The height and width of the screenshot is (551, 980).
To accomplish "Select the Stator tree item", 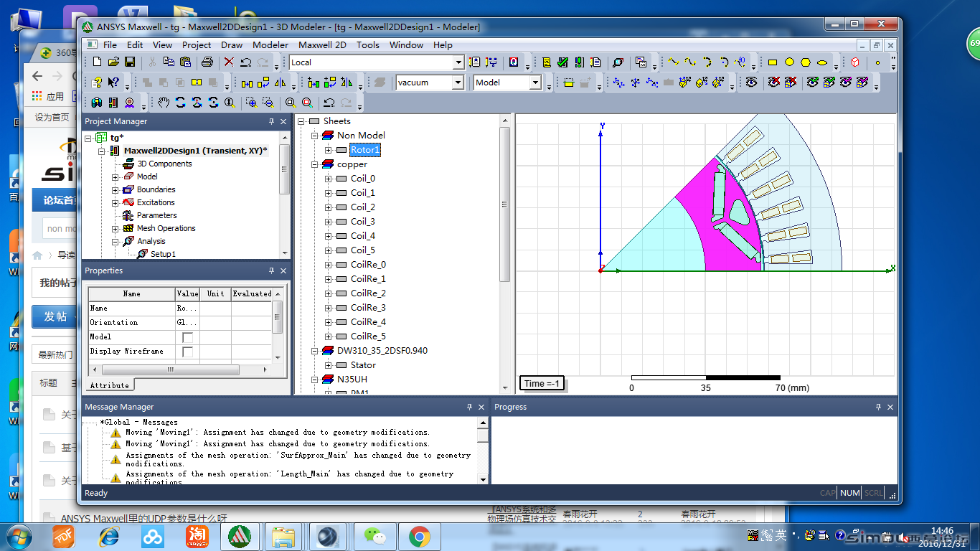I will click(363, 365).
